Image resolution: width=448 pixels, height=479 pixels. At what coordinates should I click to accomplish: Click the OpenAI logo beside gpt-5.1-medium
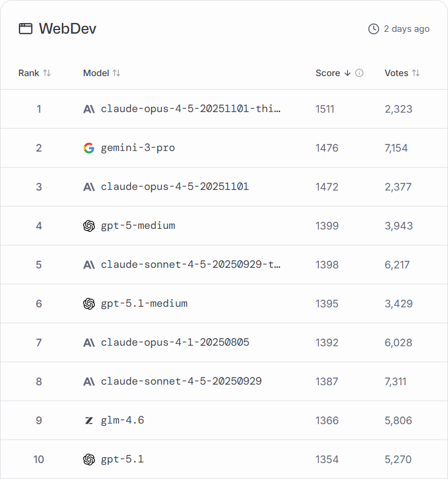coord(89,304)
